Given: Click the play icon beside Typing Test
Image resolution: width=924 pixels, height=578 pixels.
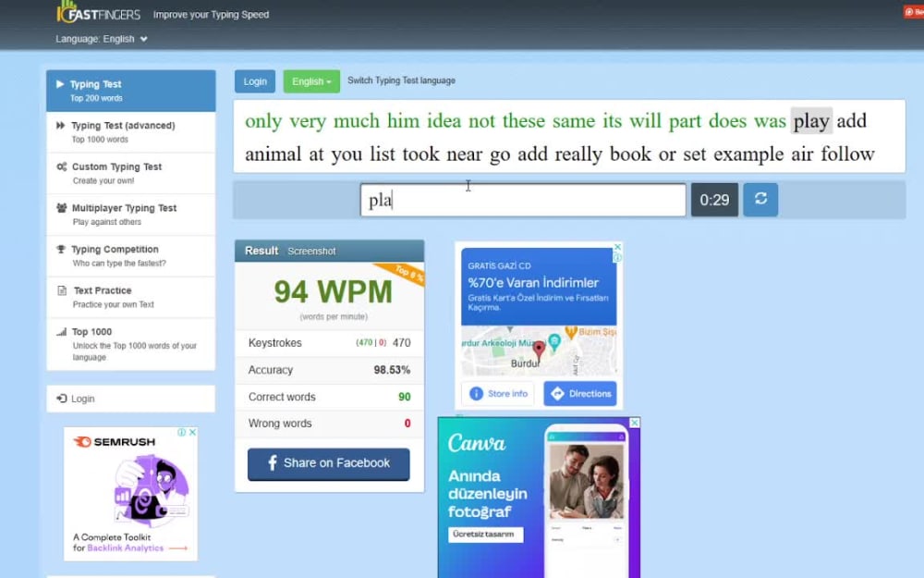Looking at the screenshot, I should (x=60, y=84).
